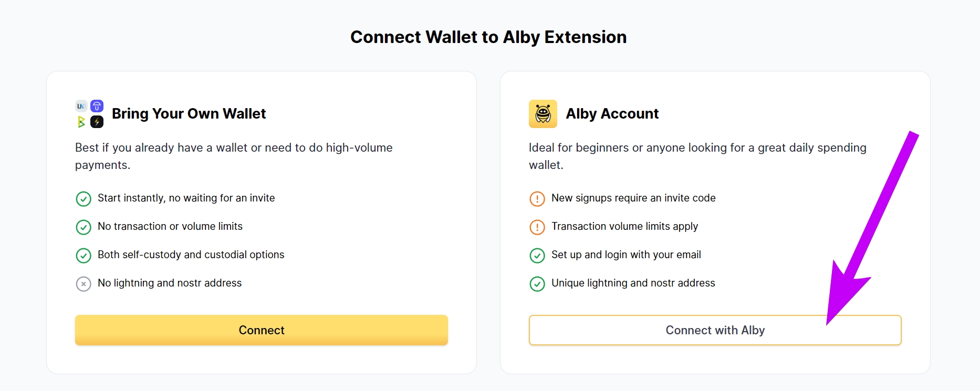Click green check beside email login feature
The width and height of the screenshot is (980, 391).
(x=537, y=256)
